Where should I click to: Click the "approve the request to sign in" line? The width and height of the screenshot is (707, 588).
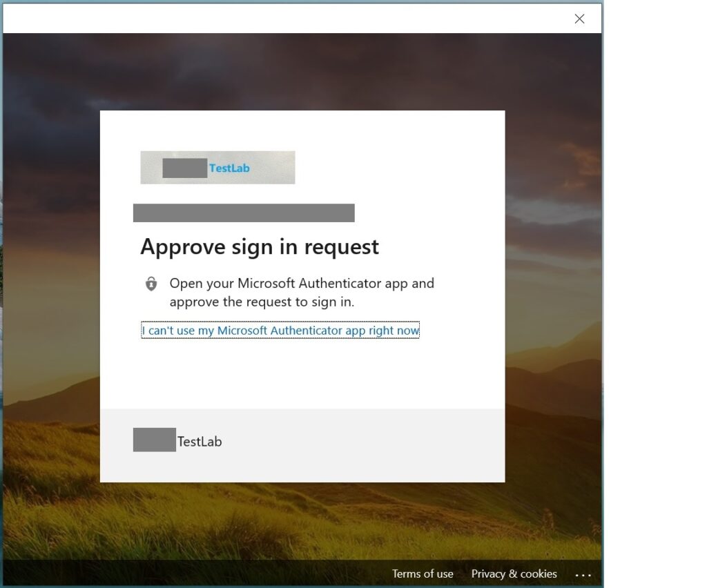coord(262,302)
